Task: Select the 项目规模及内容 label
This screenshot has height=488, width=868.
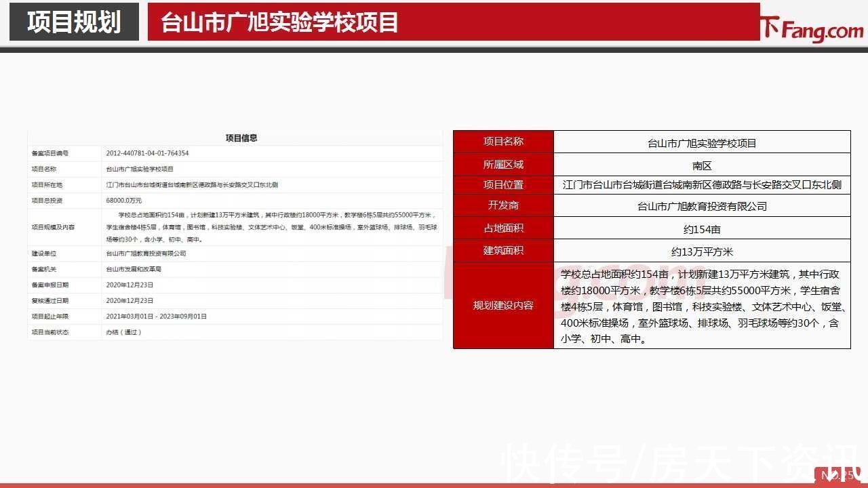Action: point(53,227)
